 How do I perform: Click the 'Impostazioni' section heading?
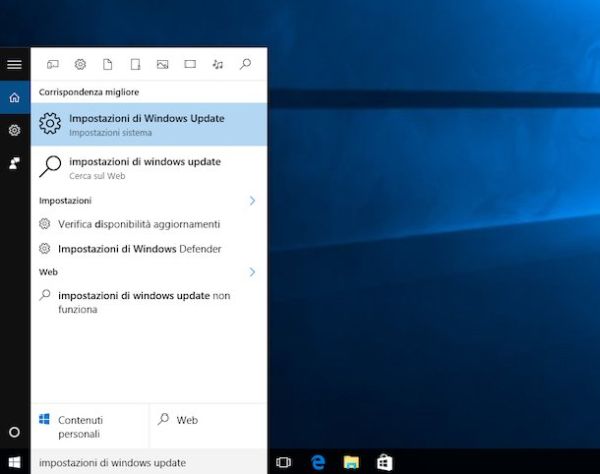tap(65, 200)
